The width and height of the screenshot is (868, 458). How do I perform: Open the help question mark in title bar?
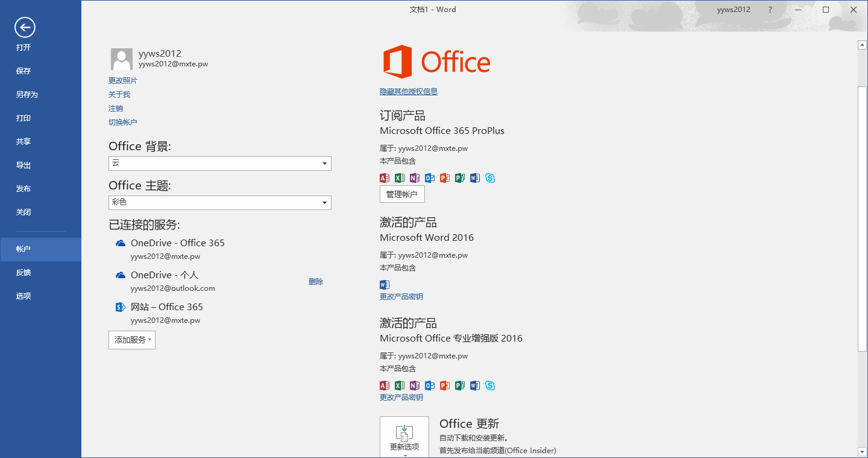(770, 10)
